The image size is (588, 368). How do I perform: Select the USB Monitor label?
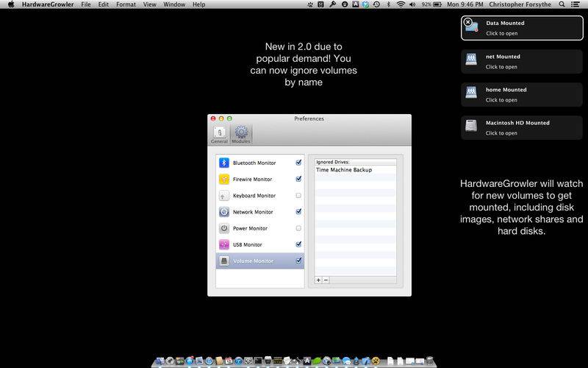pyautogui.click(x=248, y=244)
